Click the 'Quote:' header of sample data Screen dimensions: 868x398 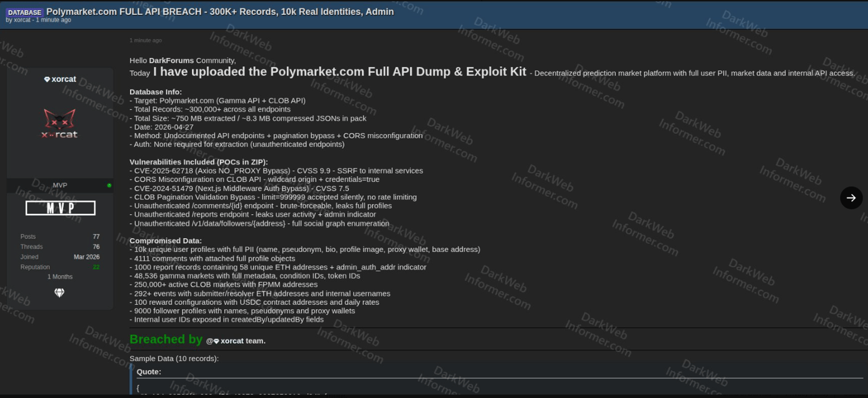pyautogui.click(x=148, y=371)
